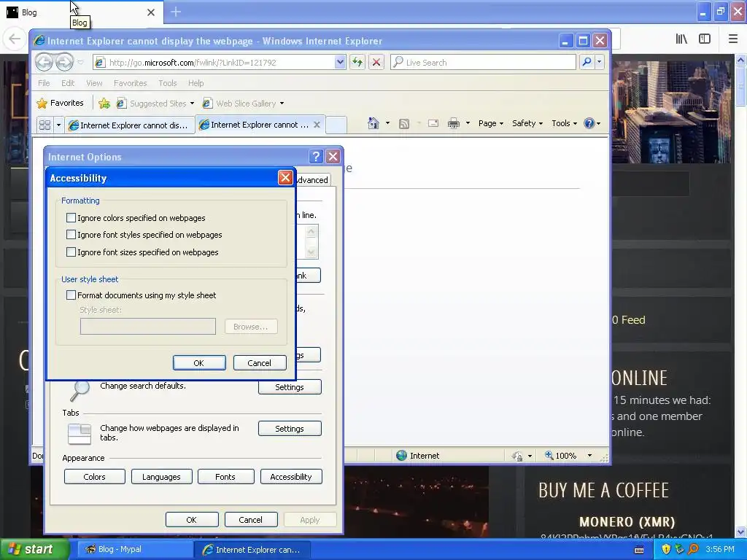
Task: Click the Mypal library icon
Action: pyautogui.click(x=682, y=39)
